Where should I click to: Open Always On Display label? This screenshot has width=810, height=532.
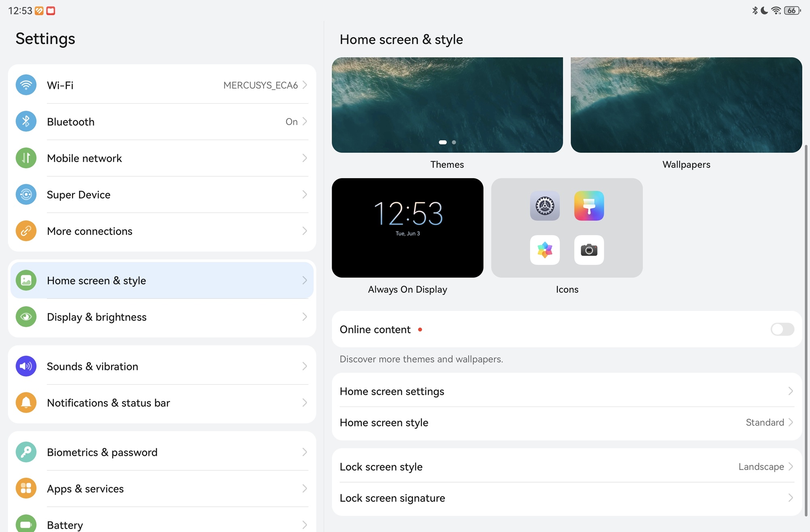point(407,289)
